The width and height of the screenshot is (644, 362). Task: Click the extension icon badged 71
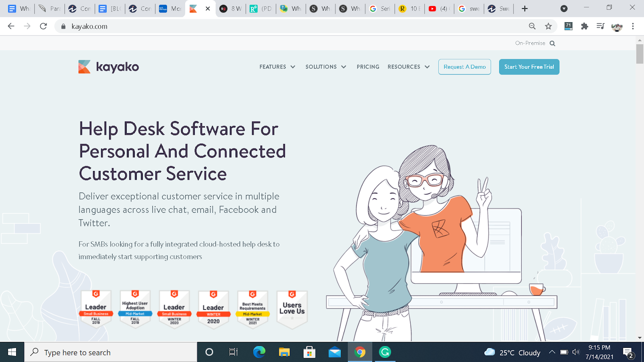[568, 26]
